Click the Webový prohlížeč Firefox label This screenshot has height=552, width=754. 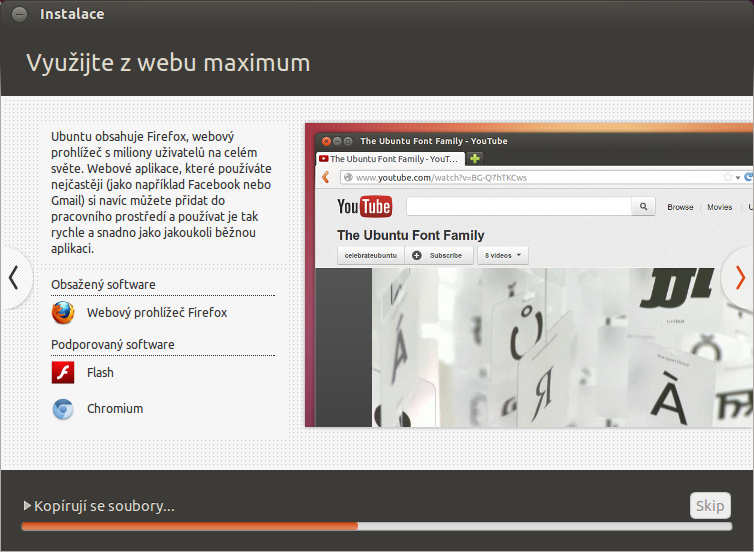(157, 313)
